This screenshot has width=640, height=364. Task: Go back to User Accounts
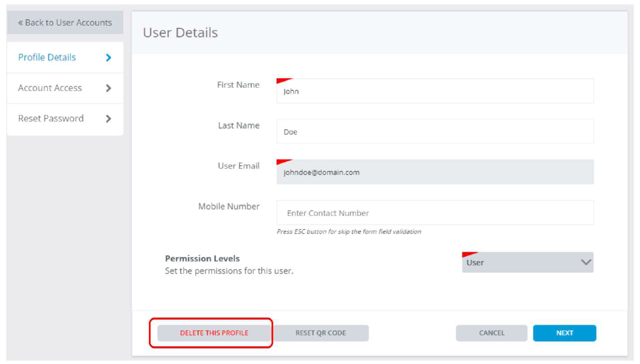[65, 22]
